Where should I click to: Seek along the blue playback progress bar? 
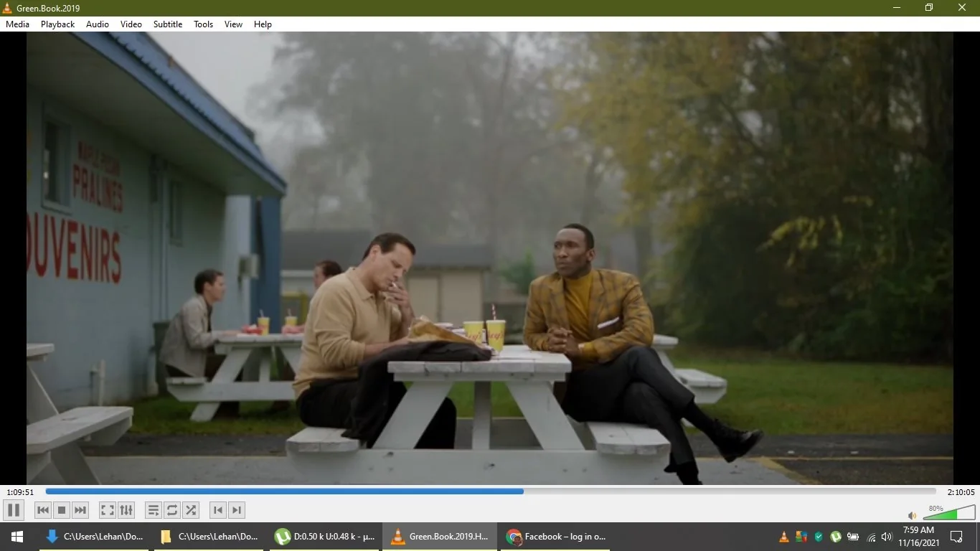[x=491, y=491]
